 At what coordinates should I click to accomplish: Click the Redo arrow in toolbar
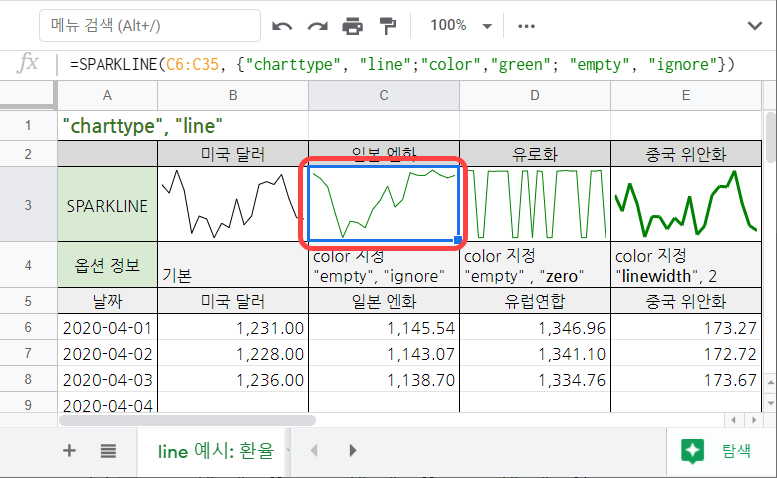318,25
